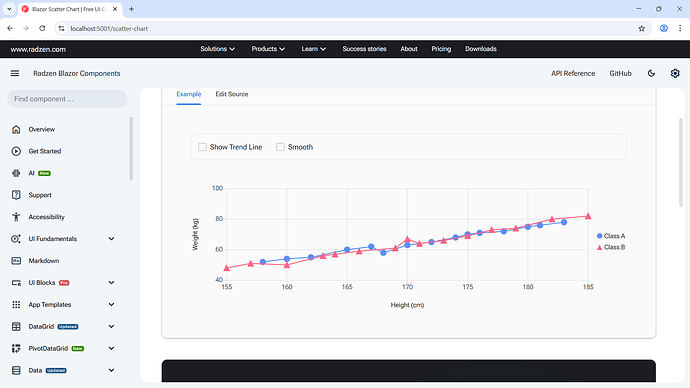Click the Accessibility person icon
Image resolution: width=690 pixels, height=388 pixels.
[x=16, y=217]
